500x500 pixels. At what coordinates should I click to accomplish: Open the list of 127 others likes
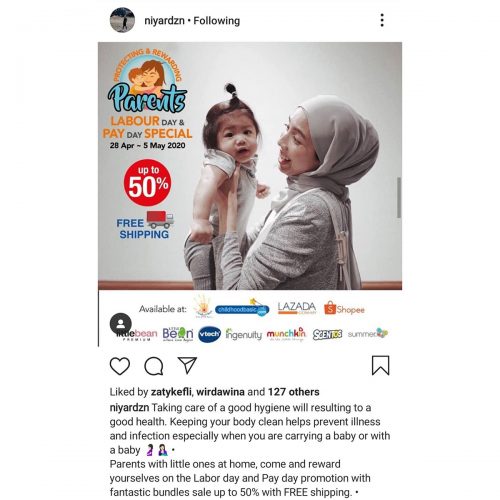[x=294, y=392]
